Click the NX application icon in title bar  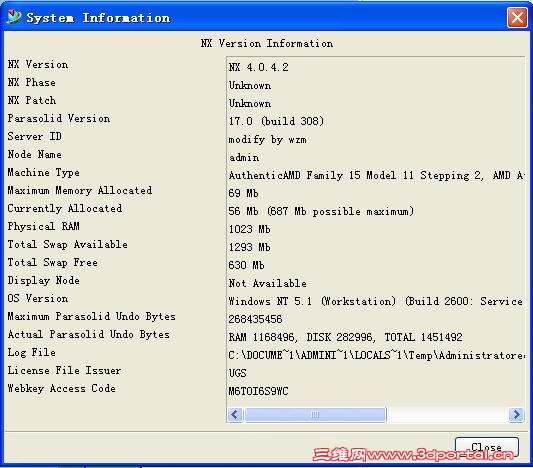point(14,17)
